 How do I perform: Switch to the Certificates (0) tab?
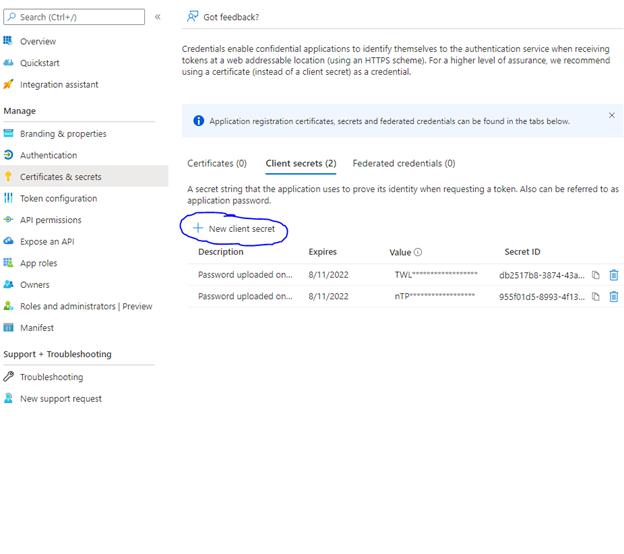(217, 163)
